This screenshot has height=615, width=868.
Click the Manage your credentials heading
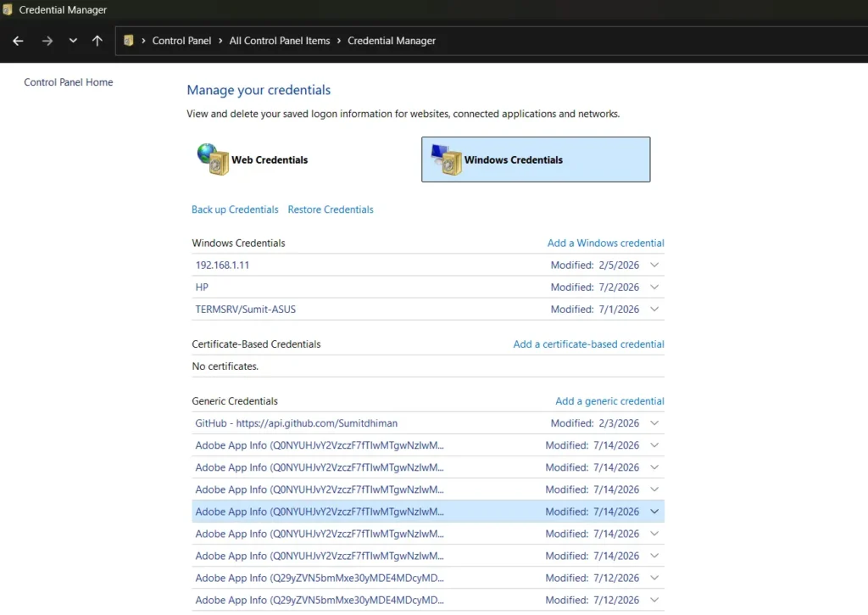[259, 90]
